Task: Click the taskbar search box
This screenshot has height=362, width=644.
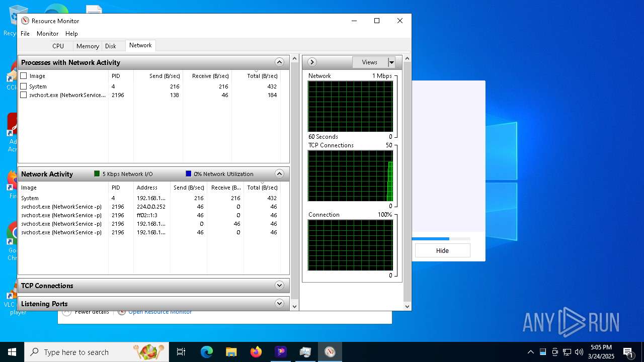Action: [97, 352]
